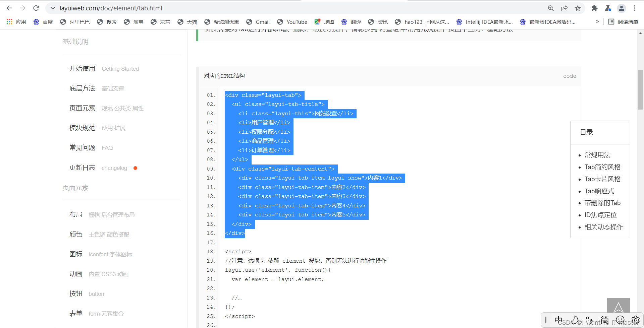The height and width of the screenshot is (328, 644).
Task: Toggle the IME punctuation icon
Action: pos(589,320)
